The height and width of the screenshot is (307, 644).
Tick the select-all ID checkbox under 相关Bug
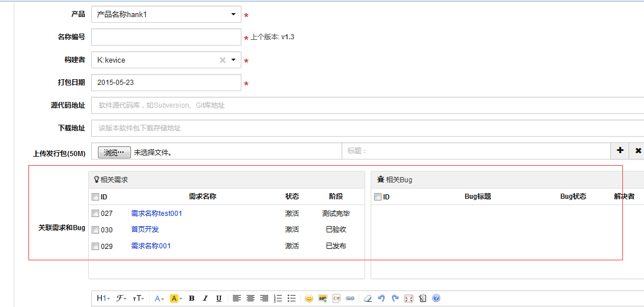tap(378, 197)
